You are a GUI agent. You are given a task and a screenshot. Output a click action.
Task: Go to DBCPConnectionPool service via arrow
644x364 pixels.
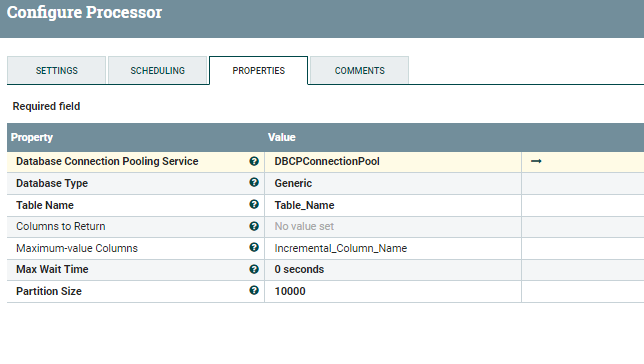point(536,161)
